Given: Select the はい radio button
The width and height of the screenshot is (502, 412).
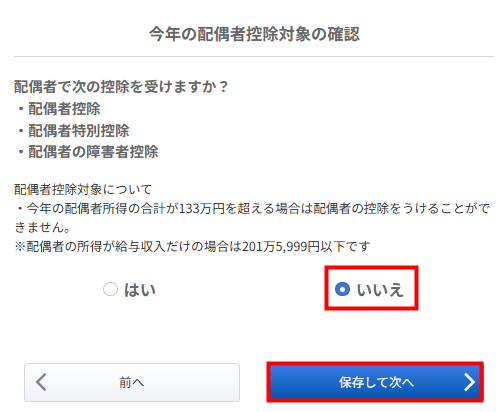Looking at the screenshot, I should point(110,289).
